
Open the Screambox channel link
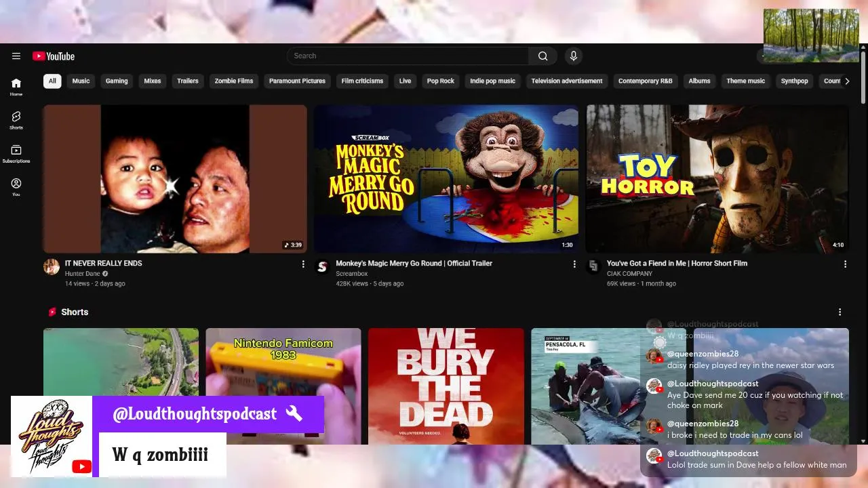click(x=352, y=274)
